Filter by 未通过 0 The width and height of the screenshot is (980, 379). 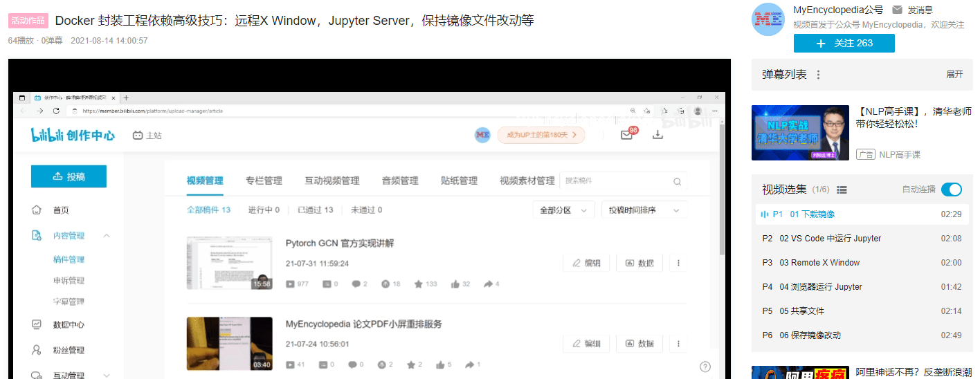[366, 210]
